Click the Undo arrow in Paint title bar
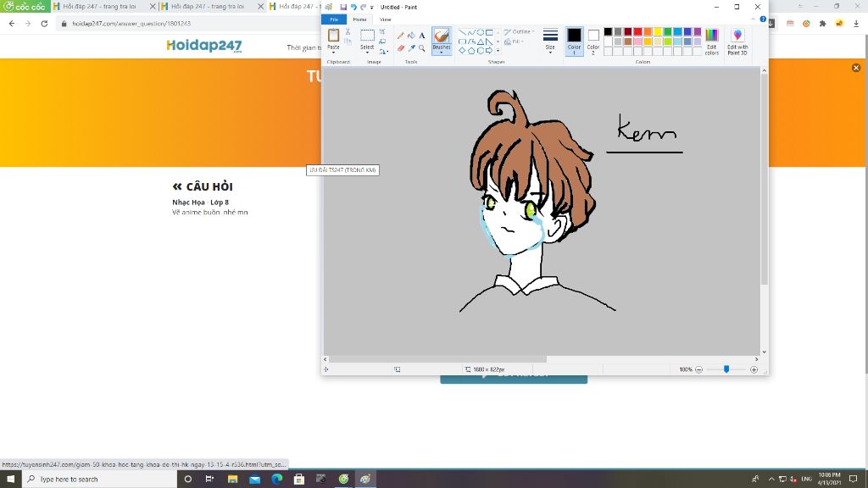The image size is (868, 488). [x=353, y=7]
